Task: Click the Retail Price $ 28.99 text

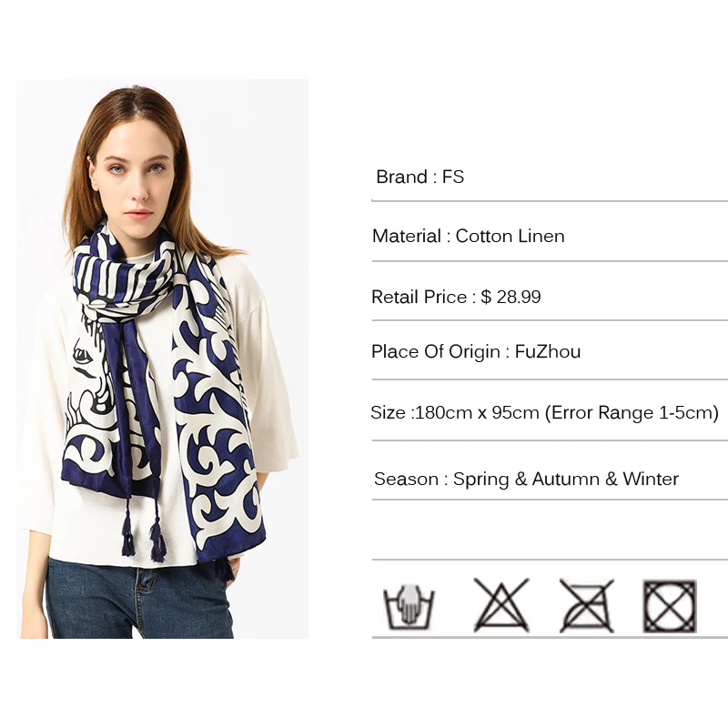Action: (456, 297)
